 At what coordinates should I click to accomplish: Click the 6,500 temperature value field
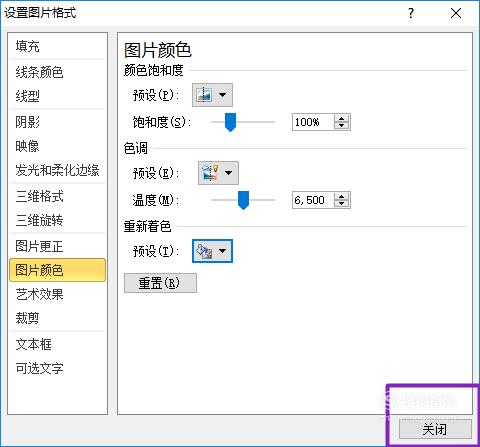[313, 200]
